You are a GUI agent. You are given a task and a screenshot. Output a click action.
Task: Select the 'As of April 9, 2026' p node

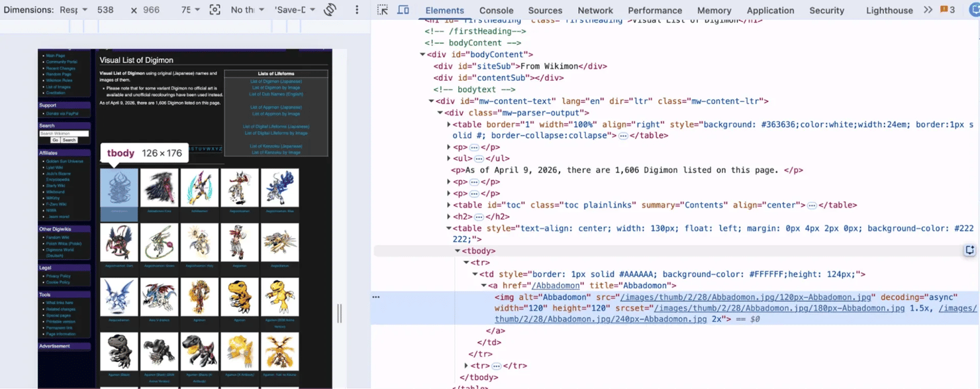627,170
